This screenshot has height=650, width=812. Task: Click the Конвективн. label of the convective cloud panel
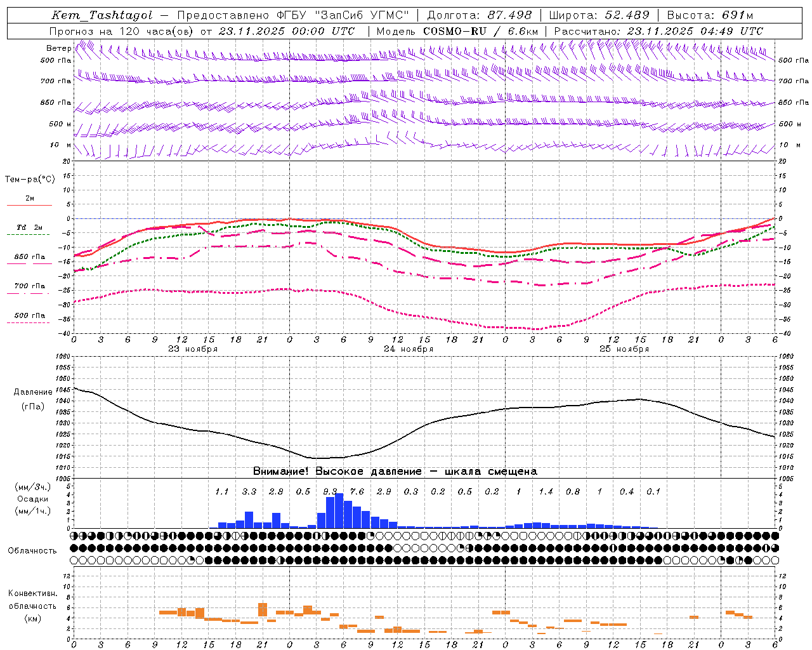pyautogui.click(x=32, y=594)
